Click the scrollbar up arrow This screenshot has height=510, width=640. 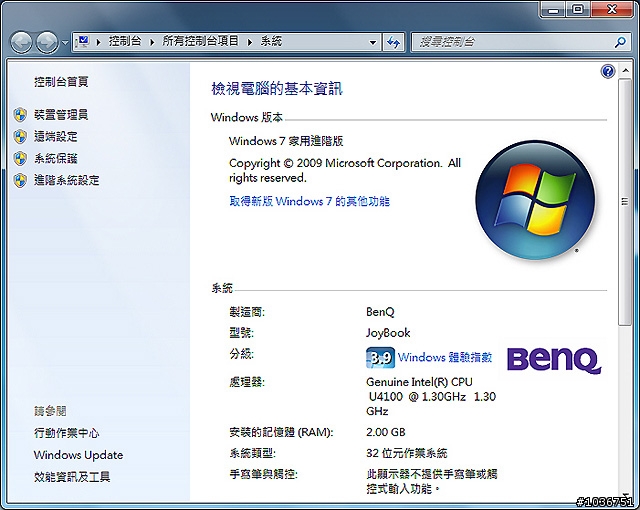(x=625, y=71)
